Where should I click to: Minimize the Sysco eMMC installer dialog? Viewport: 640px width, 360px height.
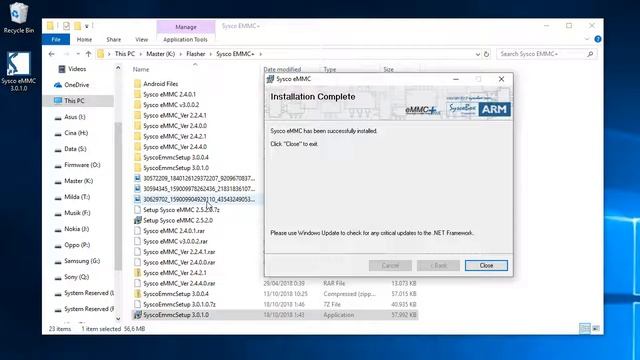456,79
